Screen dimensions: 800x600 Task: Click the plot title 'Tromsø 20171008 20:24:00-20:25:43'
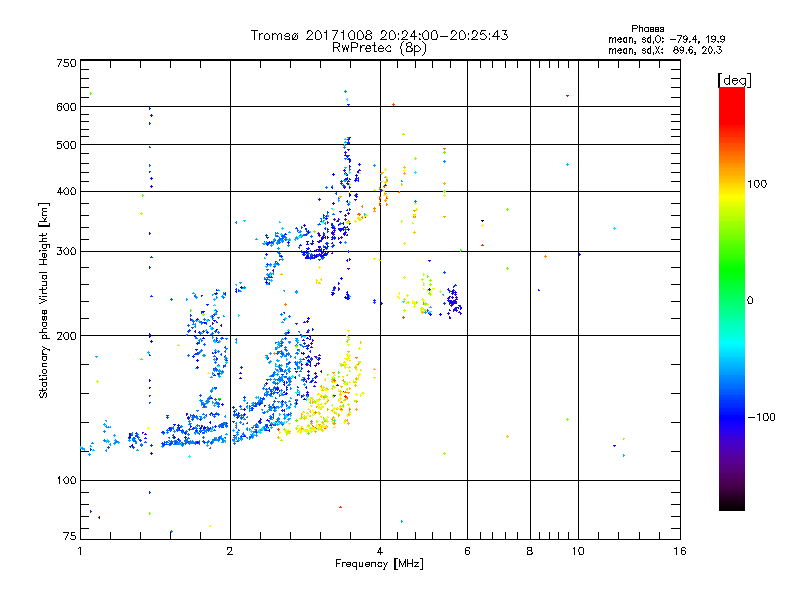379,35
